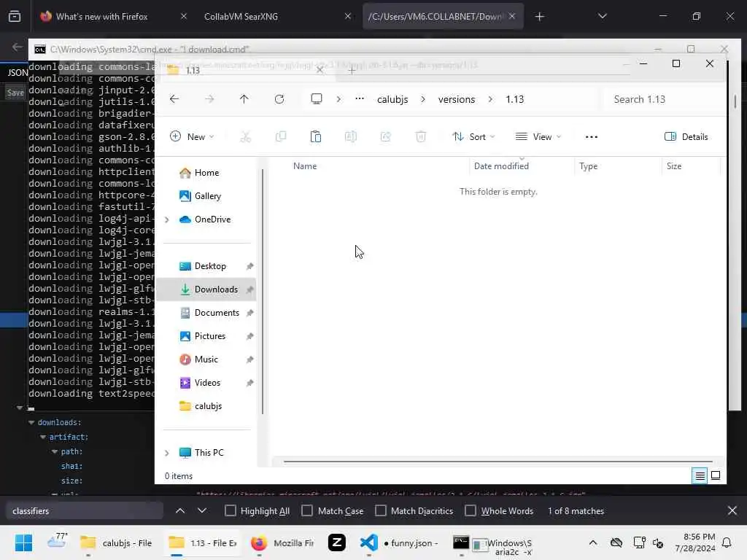Screen dimensions: 747x560
Task: Sort by Date modified column header
Action: tap(501, 166)
